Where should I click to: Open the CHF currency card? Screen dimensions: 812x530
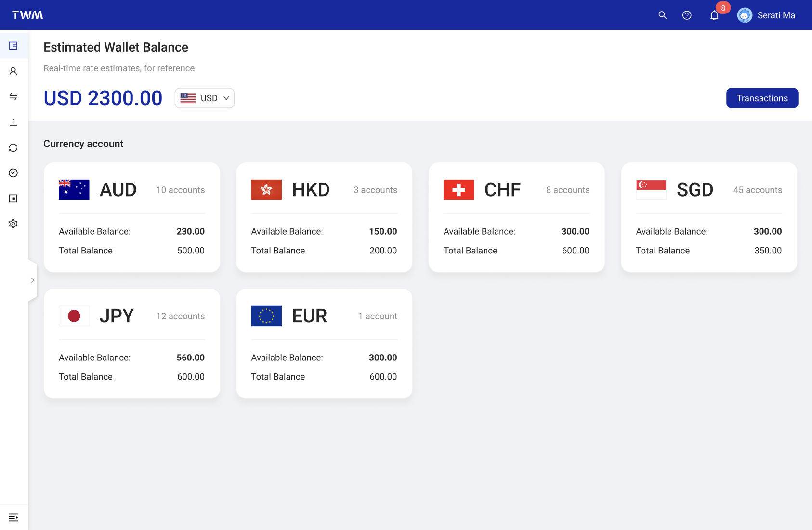coord(517,217)
